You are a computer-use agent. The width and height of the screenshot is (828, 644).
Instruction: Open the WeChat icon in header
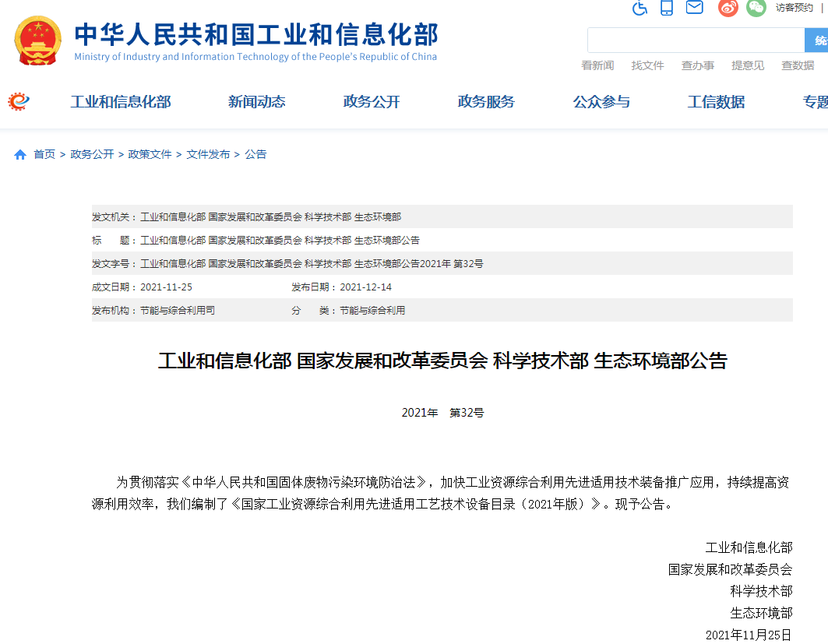756,9
